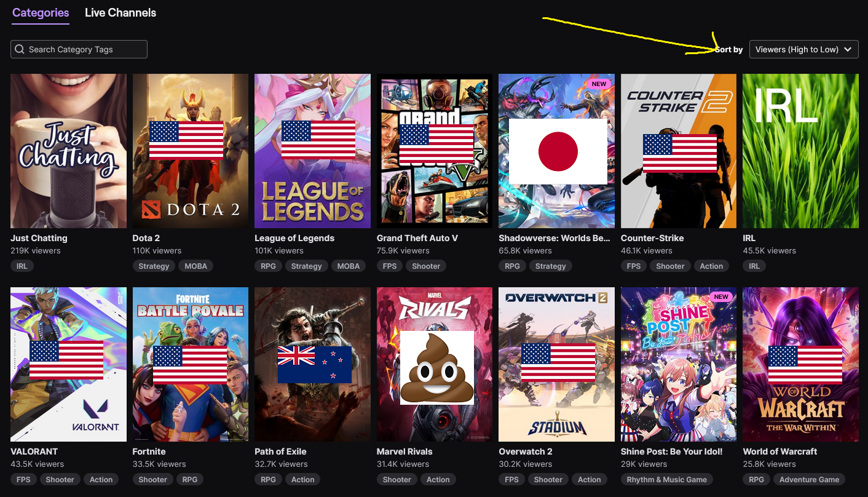Select the Rhythm & Music Game tag

pos(667,480)
